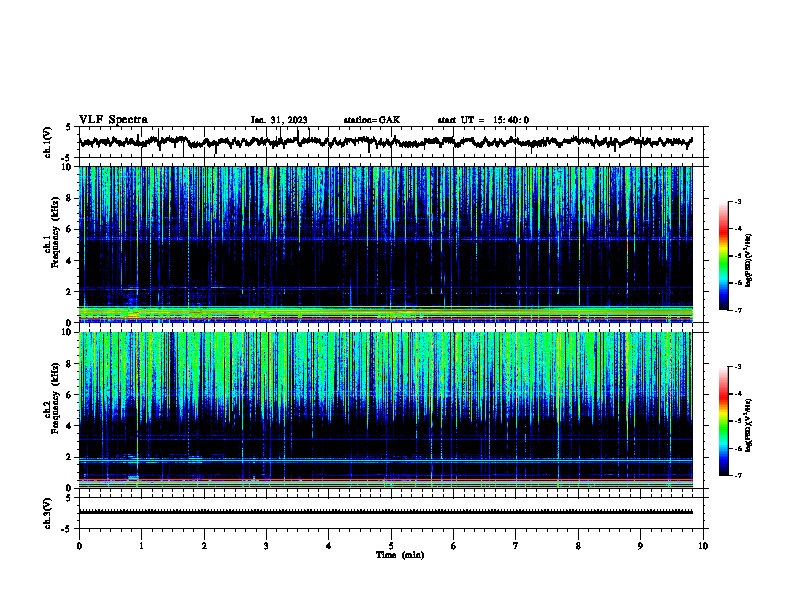Click the time axis tick label "6"
792x612 pixels.
pyautogui.click(x=454, y=546)
